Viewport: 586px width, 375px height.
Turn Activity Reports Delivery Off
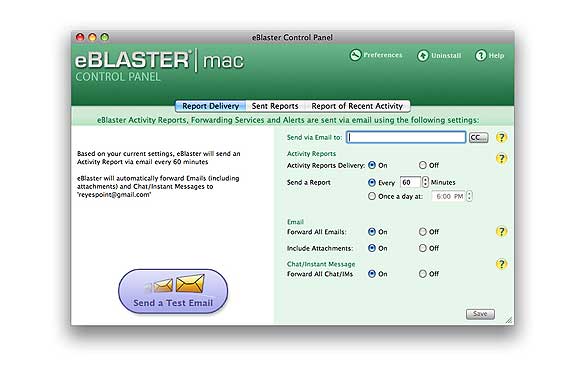point(423,165)
